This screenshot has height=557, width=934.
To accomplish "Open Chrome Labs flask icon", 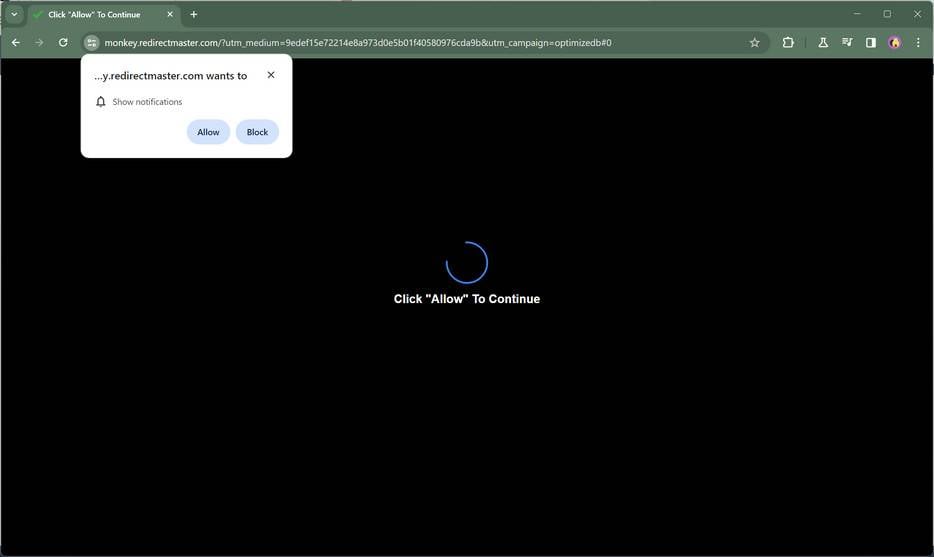I will [x=823, y=42].
